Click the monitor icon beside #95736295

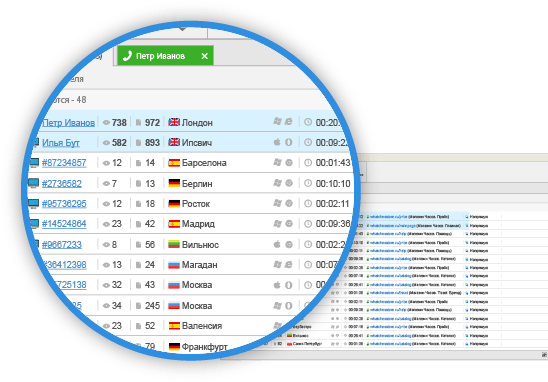click(x=34, y=203)
